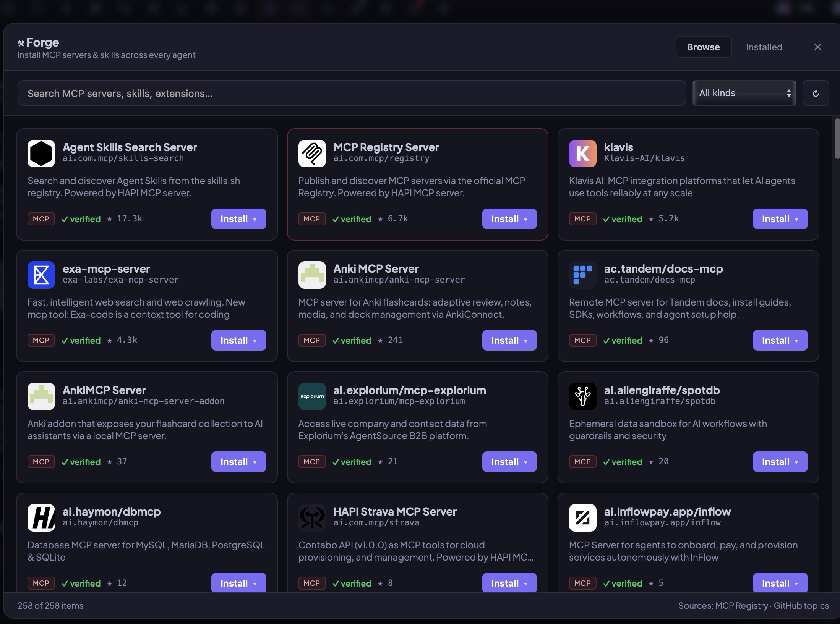Click the verified checkmark on Anki MCP Server
This screenshot has height=624, width=840.
pos(352,340)
